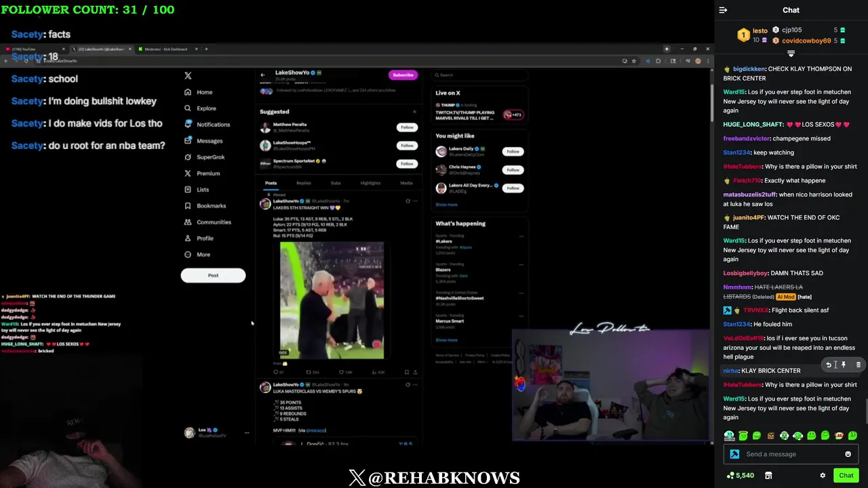Switch to the Replies tab
This screenshot has width=868, height=488.
coord(304,183)
